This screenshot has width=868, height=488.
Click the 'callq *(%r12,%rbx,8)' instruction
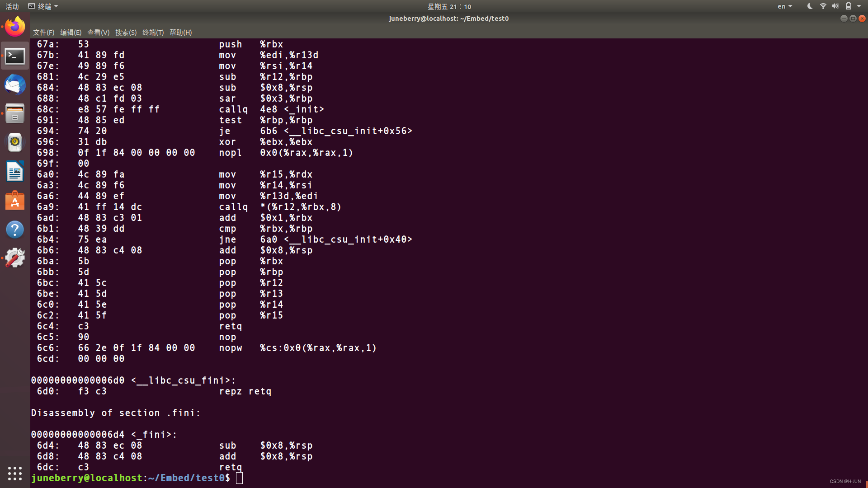pyautogui.click(x=280, y=207)
